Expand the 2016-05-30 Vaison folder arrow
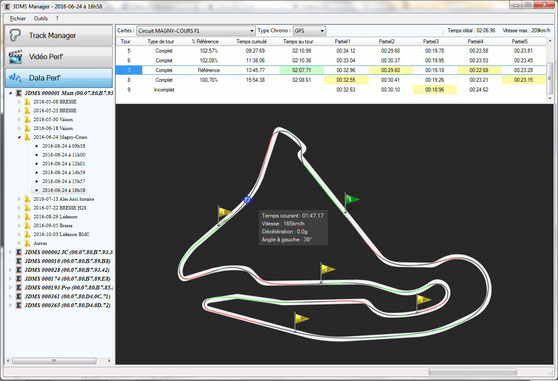 pyautogui.click(x=19, y=120)
